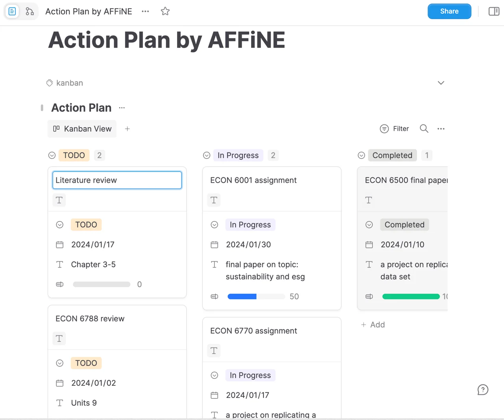Viewport: 504px width, 420px height.
Task: Click text type icon under ECON 6770 assignment
Action: (x=214, y=351)
